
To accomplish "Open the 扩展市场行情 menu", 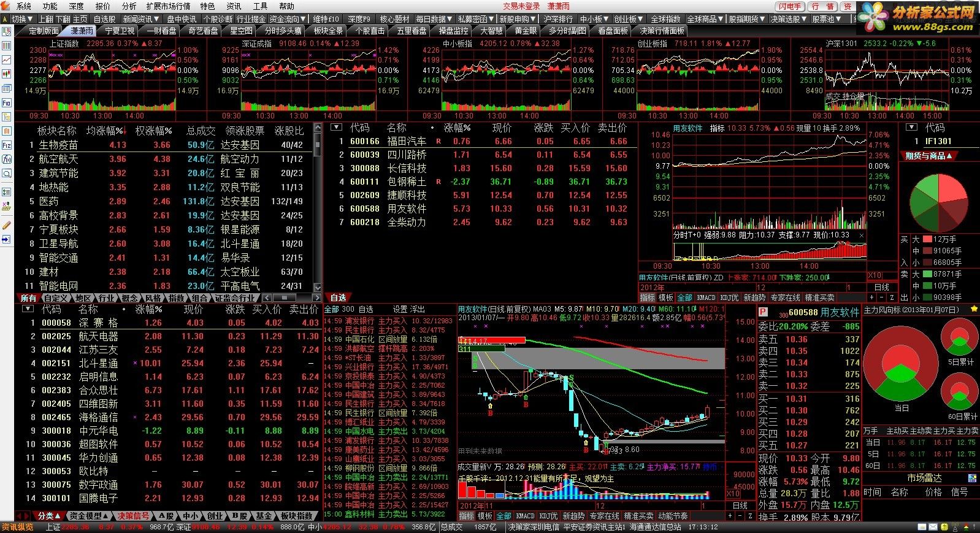I will pyautogui.click(x=168, y=6).
